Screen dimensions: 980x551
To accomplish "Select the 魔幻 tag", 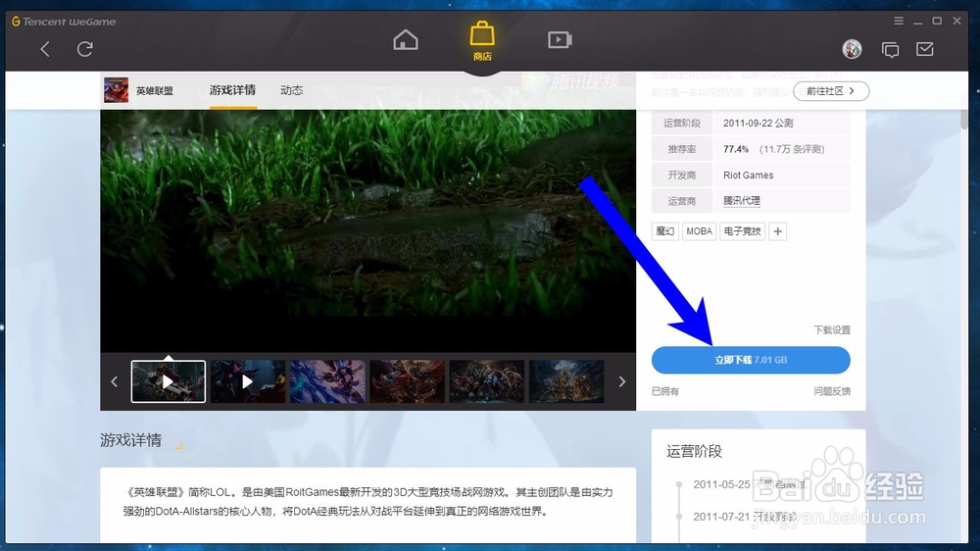I will pyautogui.click(x=665, y=231).
